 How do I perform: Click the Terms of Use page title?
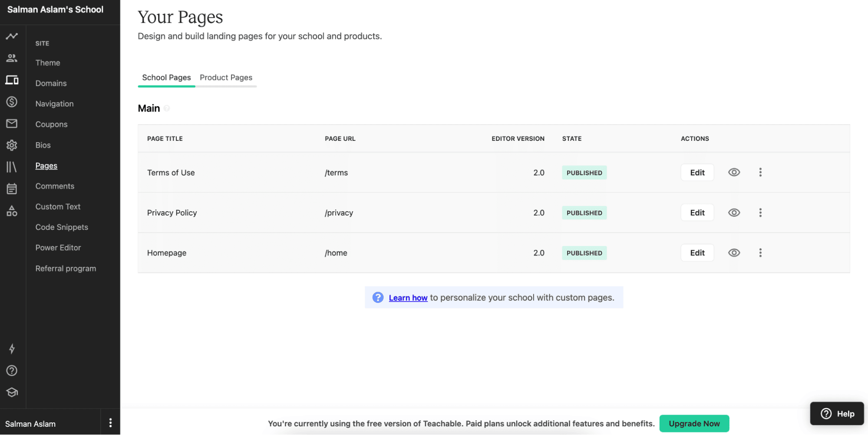click(x=171, y=173)
